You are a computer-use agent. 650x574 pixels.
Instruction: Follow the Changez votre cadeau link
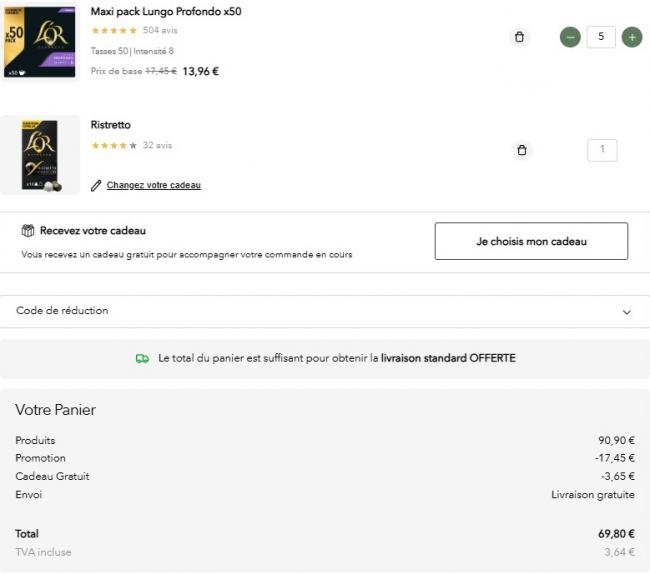(153, 185)
